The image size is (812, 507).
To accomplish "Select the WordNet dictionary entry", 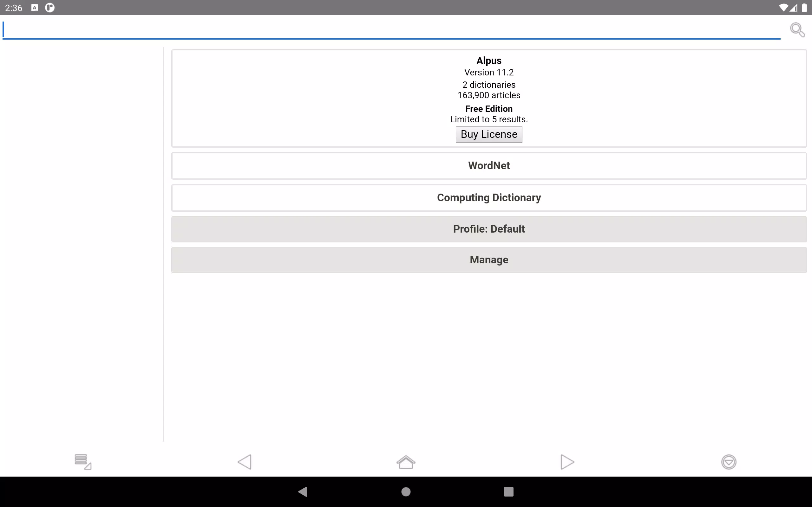I will tap(488, 166).
